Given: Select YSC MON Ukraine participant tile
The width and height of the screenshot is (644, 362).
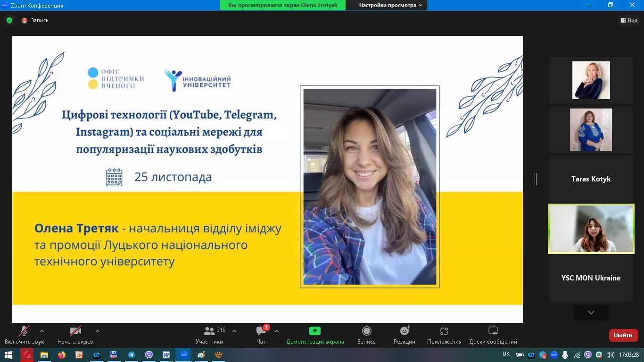Looking at the screenshot, I should 591,278.
